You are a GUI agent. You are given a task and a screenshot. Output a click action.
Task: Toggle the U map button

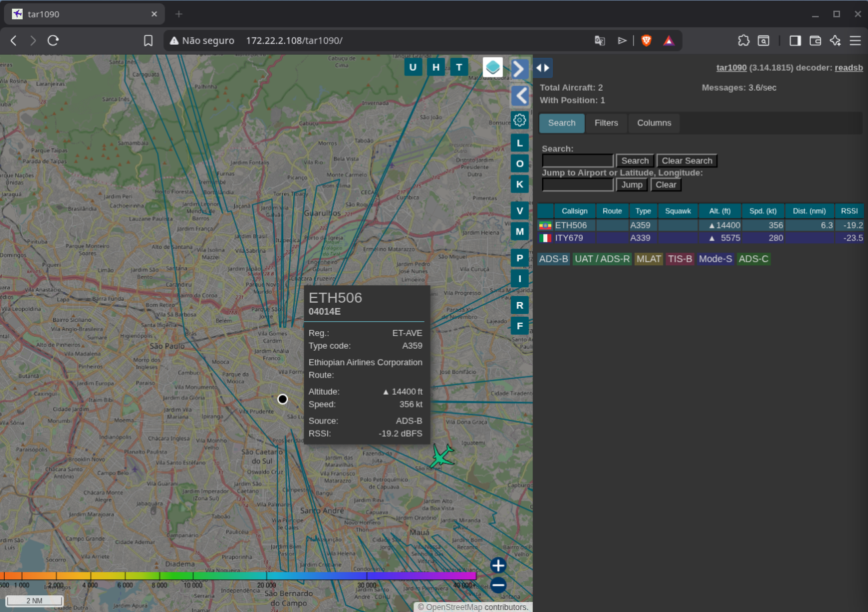point(413,67)
